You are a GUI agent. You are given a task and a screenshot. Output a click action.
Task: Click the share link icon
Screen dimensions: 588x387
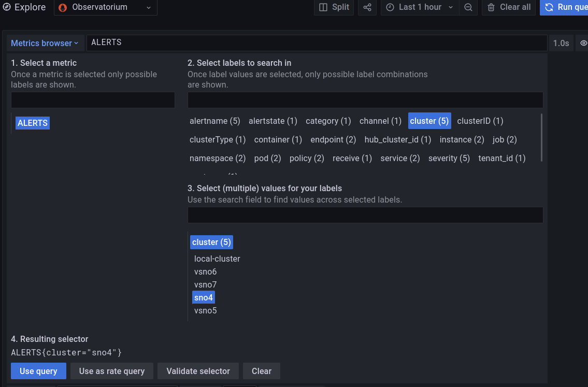(367, 7)
